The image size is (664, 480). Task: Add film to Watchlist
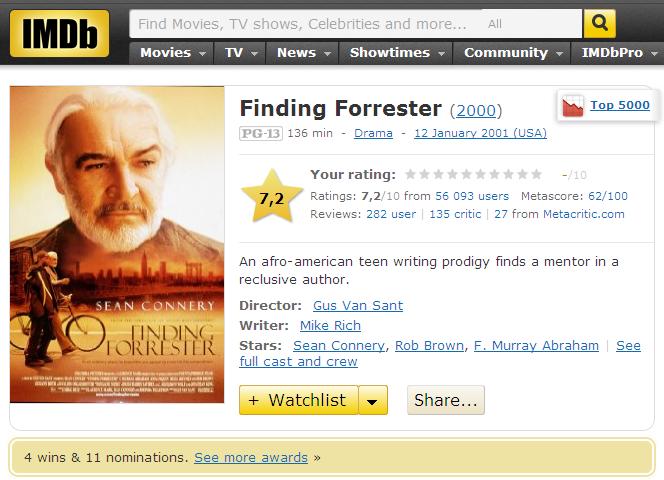point(299,400)
